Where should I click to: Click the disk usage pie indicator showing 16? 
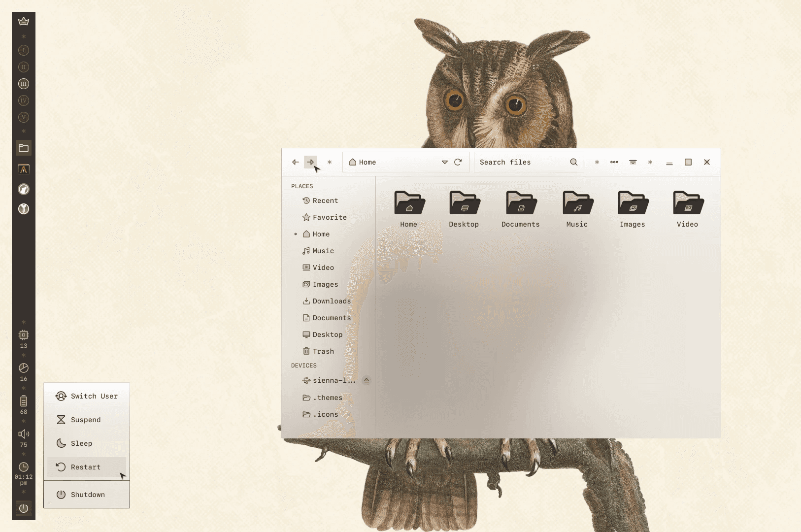tap(24, 372)
